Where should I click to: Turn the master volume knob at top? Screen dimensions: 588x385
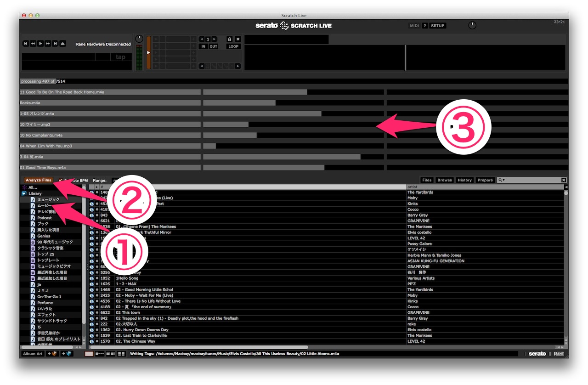coord(472,25)
